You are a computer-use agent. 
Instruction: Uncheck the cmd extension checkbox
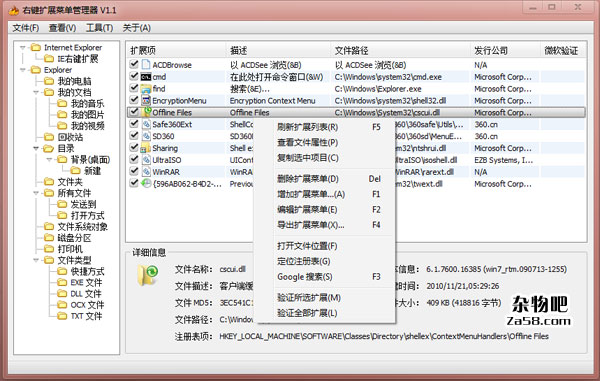point(134,76)
